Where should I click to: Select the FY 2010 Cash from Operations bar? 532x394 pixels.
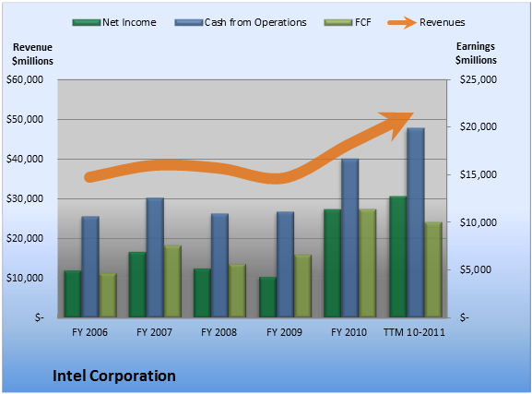350,238
